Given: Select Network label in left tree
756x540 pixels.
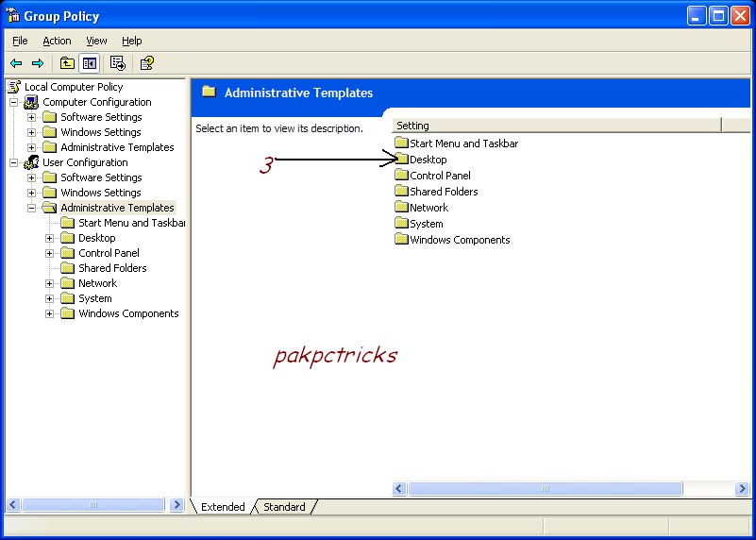Looking at the screenshot, I should coord(98,283).
